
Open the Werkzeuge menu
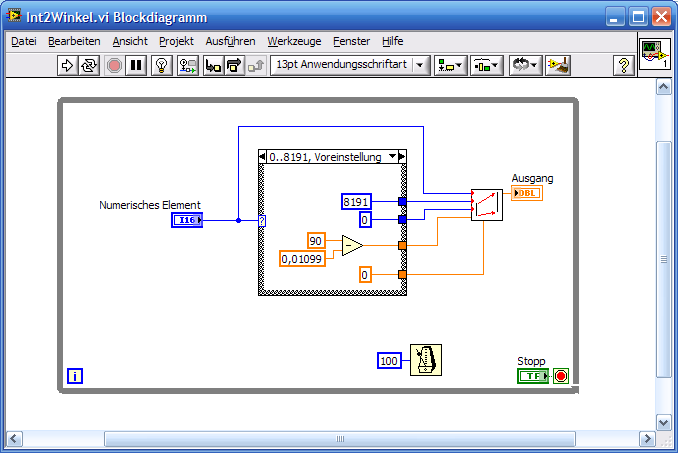pyautogui.click(x=294, y=41)
